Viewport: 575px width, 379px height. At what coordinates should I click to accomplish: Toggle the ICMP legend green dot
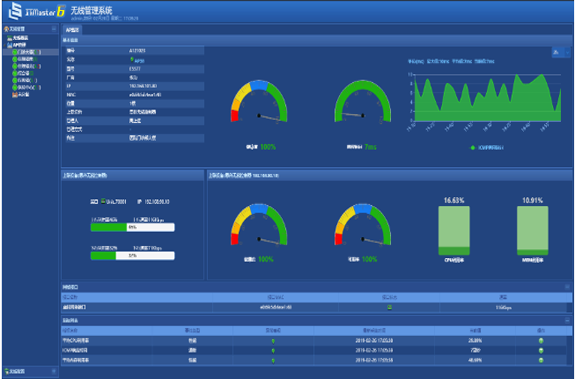tap(473, 148)
